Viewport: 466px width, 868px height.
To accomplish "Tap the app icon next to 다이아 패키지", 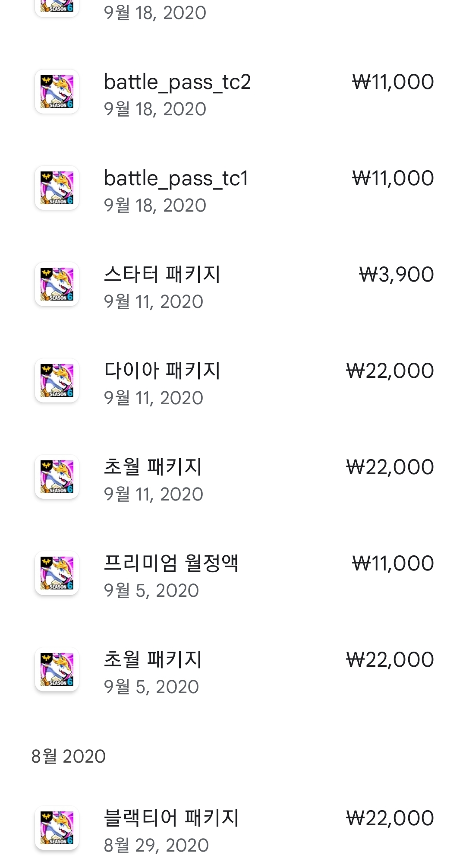I will coord(57,380).
